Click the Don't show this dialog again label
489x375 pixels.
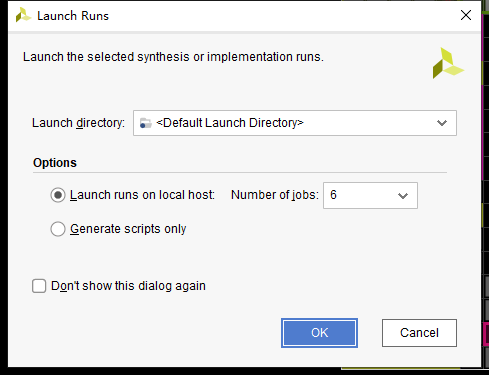[128, 286]
